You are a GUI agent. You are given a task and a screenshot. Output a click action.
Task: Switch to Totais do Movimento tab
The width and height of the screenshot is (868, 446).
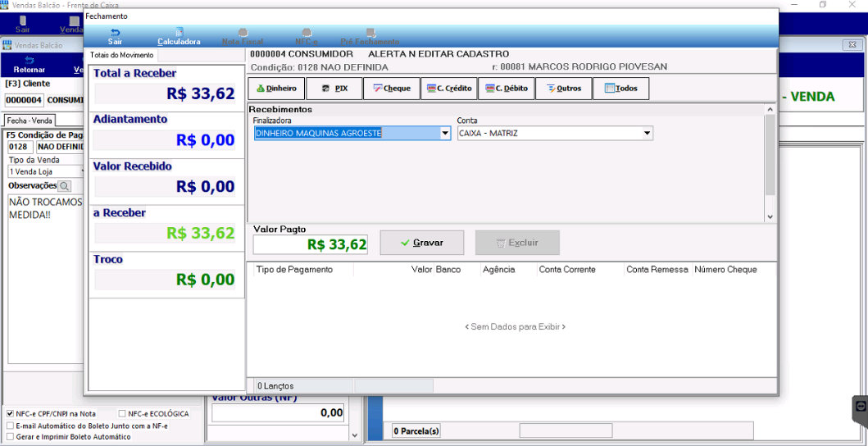tap(122, 56)
